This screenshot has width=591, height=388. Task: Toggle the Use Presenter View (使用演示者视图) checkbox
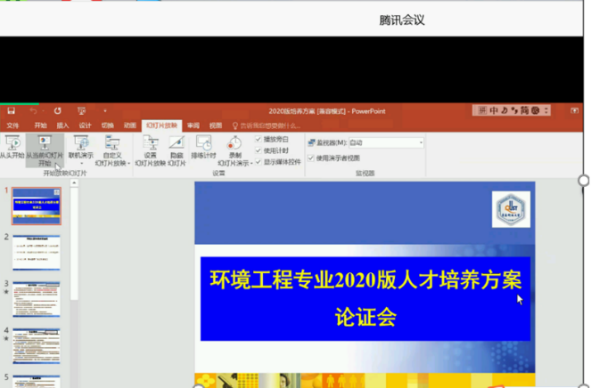pos(311,158)
